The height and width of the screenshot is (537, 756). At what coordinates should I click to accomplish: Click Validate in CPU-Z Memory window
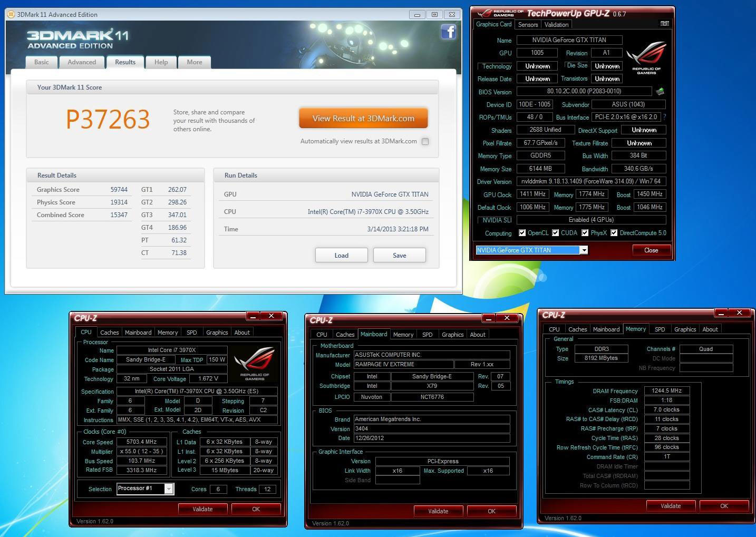(x=671, y=506)
